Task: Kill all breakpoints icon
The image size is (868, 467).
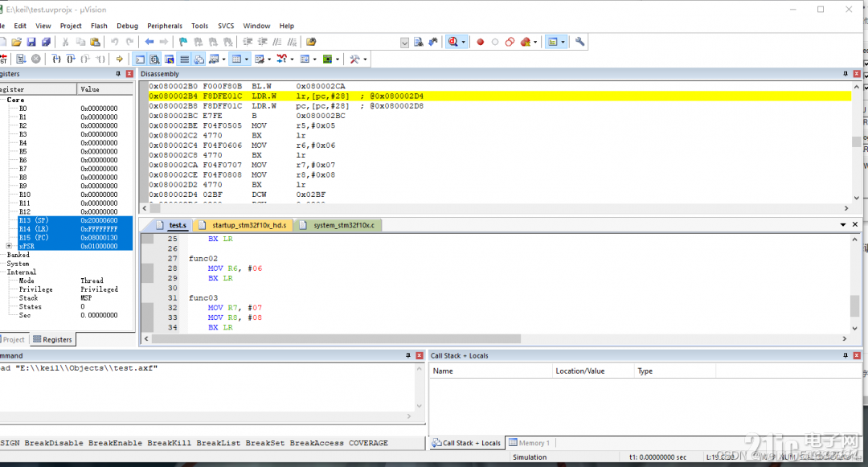Action: point(526,42)
